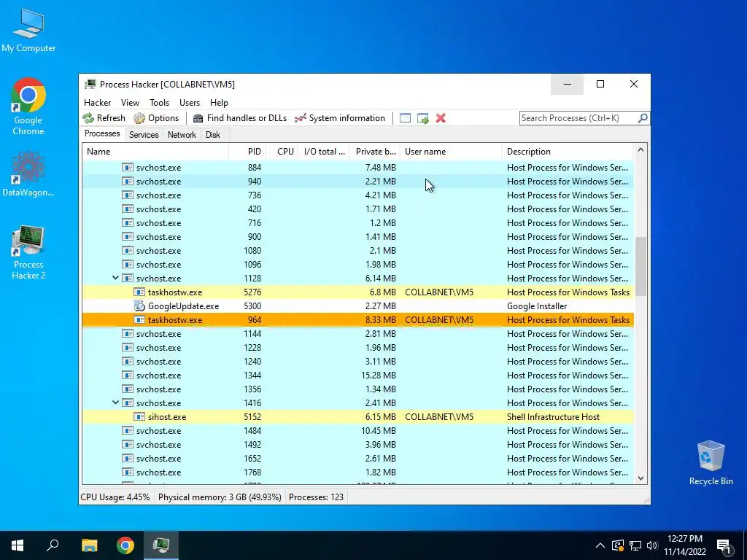
Task: Click the Google Installer description
Action: [537, 306]
